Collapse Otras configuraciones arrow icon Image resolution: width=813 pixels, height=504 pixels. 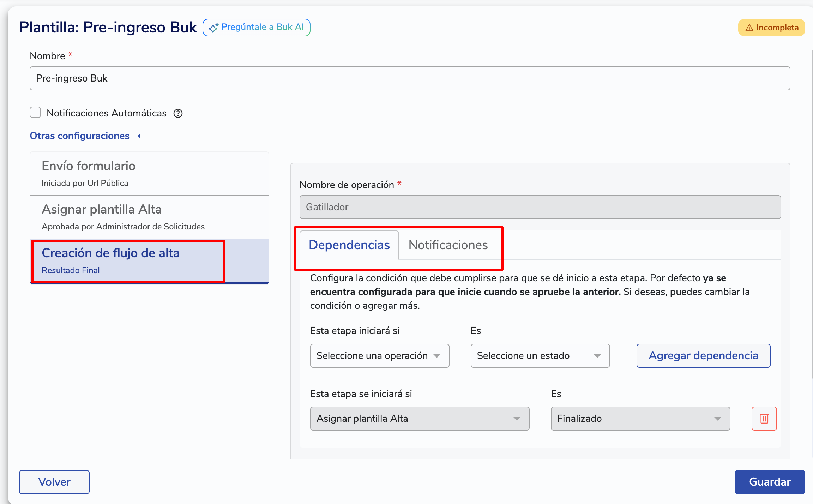coord(139,136)
